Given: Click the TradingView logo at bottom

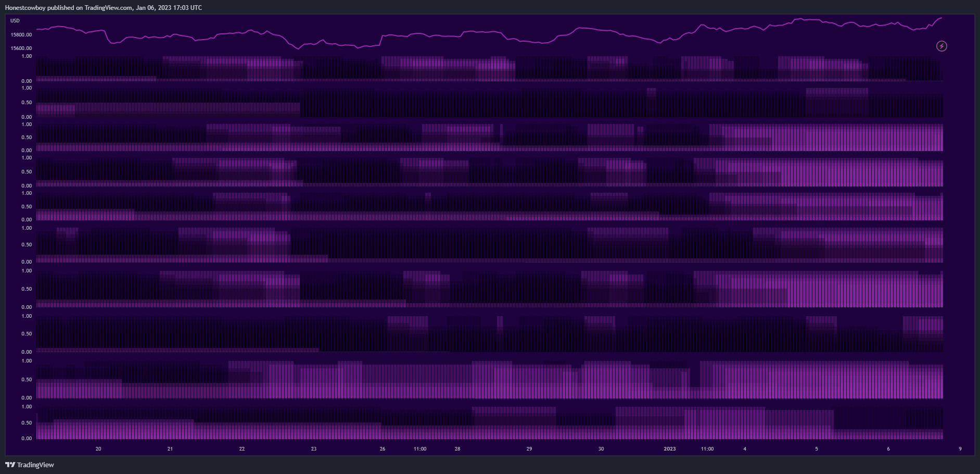Looking at the screenshot, I should (x=30, y=465).
